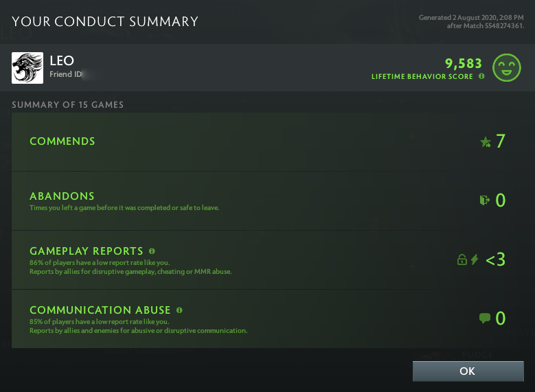Click the commends count of 7
Screen dimensions: 535x392
[x=500, y=141]
